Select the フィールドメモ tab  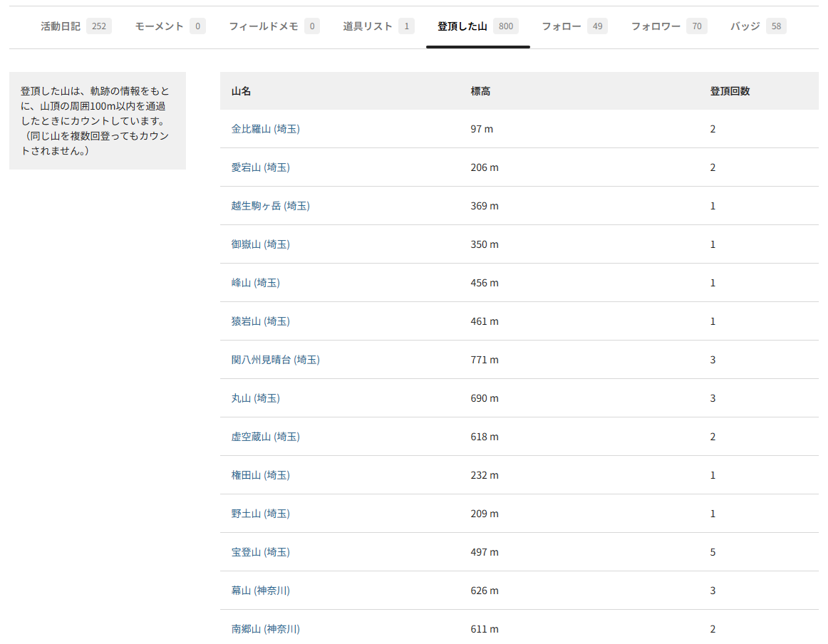[274, 26]
